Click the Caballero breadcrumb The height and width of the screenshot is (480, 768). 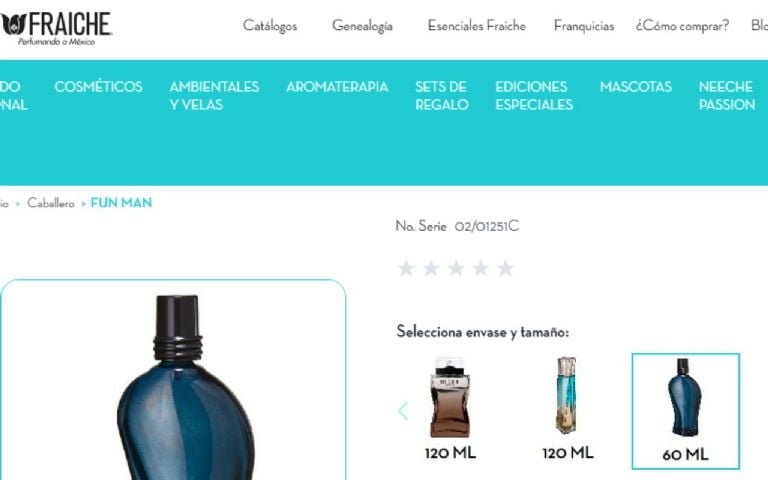point(50,203)
